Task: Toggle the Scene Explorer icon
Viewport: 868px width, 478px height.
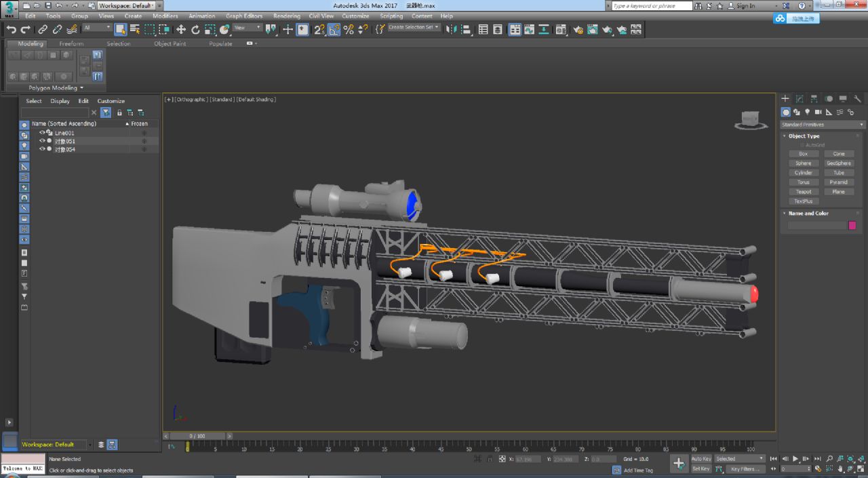Action: tap(483, 29)
